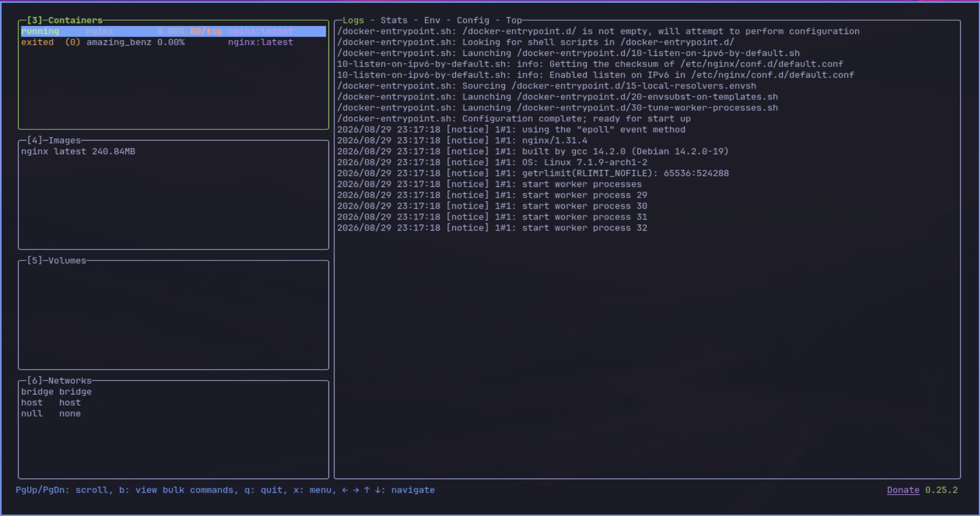
Task: Click log line 'Getting the checksum of default.conf'
Action: pyautogui.click(x=590, y=64)
